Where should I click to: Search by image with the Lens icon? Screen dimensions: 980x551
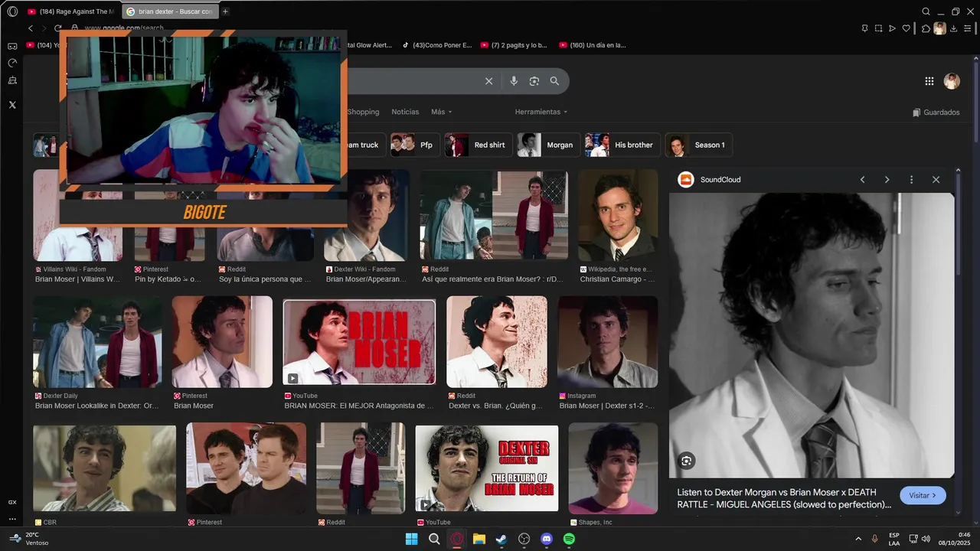click(x=534, y=81)
